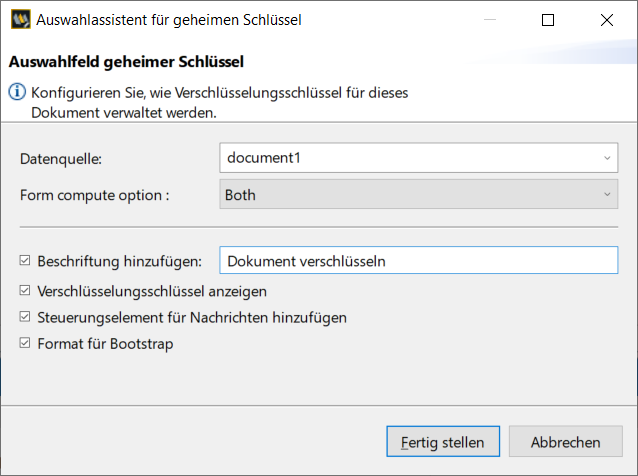Click the Datenquelle label

61,159
